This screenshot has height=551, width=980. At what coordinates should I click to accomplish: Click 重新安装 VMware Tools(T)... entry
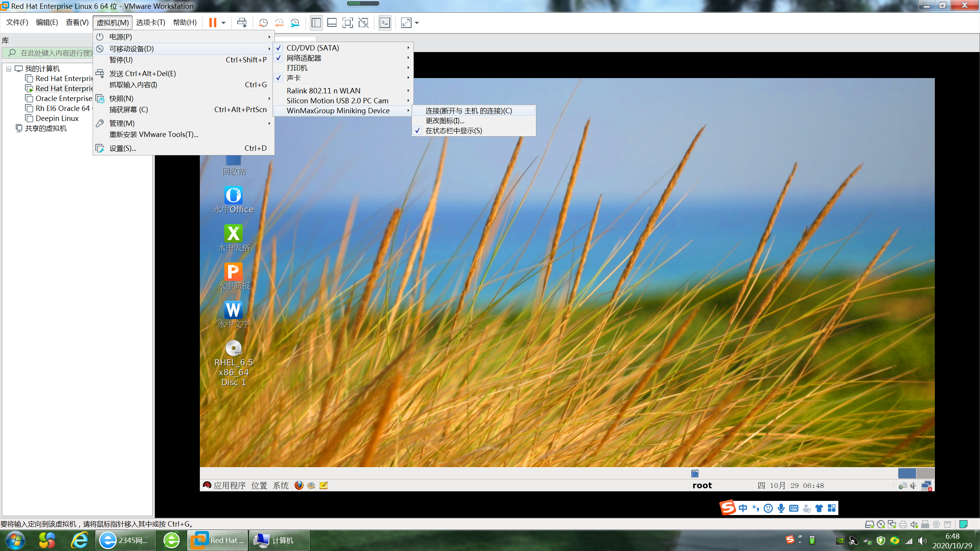coord(154,134)
